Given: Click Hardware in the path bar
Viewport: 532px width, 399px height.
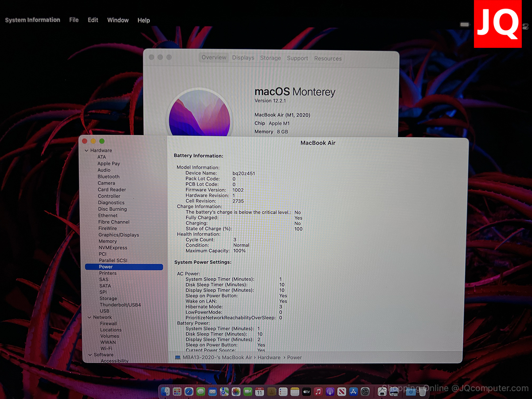Looking at the screenshot, I should tap(269, 357).
